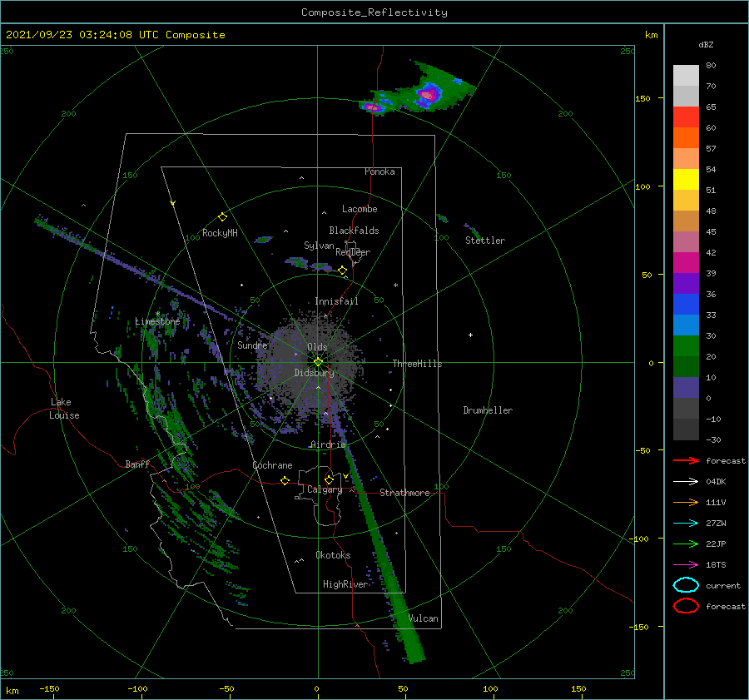
Task: Select the magenta 39-42 dBZ swatch
Action: tap(686, 262)
